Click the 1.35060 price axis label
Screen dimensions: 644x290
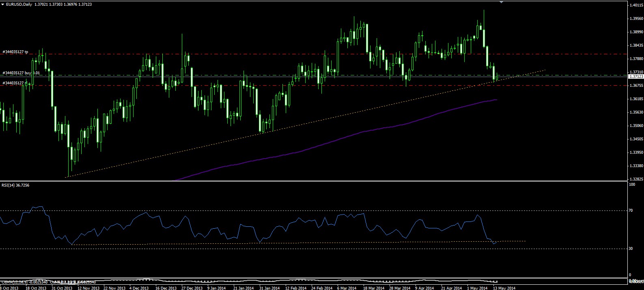635,126
